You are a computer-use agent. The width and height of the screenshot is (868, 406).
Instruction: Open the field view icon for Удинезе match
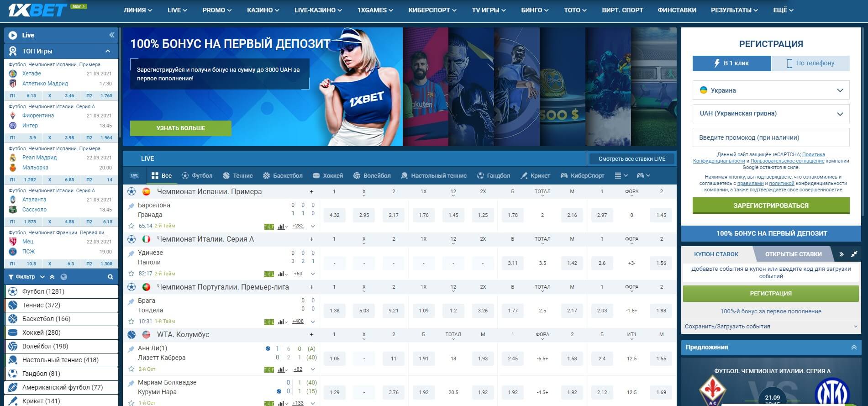click(269, 274)
